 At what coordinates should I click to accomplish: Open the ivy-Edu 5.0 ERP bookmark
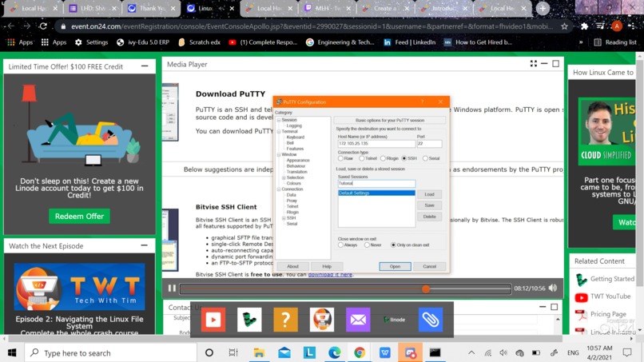click(143, 42)
